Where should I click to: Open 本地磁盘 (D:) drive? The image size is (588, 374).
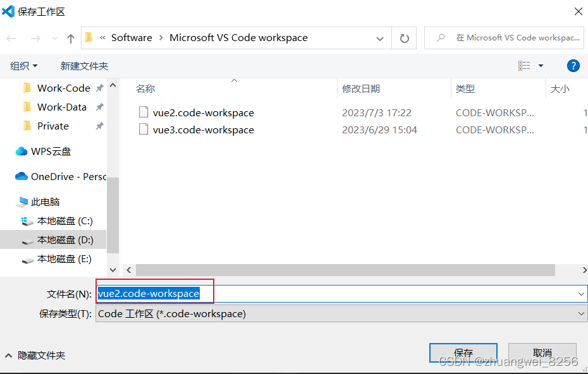tap(65, 240)
